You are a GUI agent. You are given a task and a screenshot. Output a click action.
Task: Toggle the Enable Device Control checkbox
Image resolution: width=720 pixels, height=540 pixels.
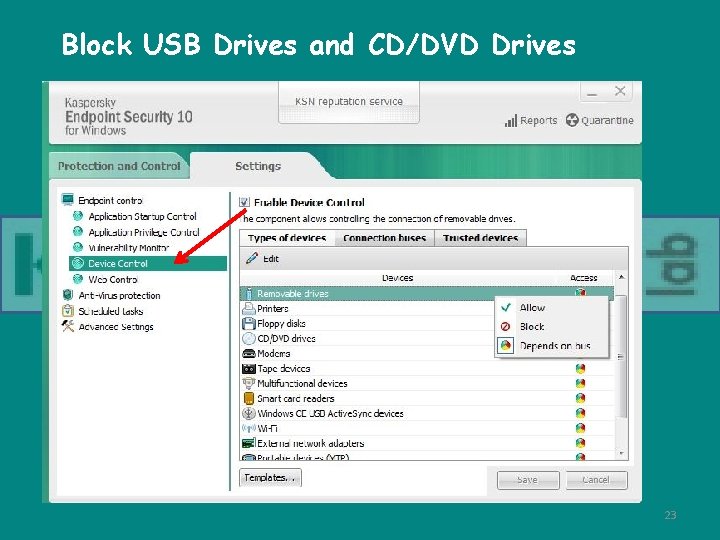[244, 202]
